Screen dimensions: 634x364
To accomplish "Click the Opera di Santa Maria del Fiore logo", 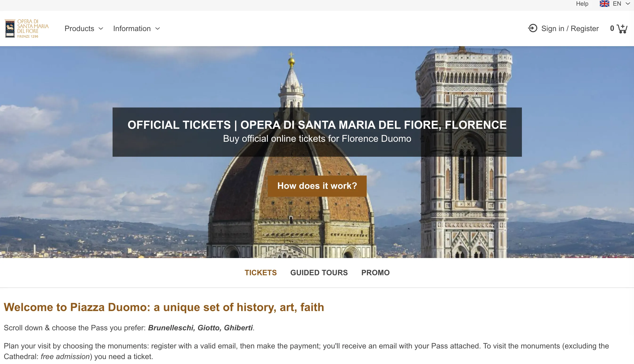I will [x=27, y=28].
